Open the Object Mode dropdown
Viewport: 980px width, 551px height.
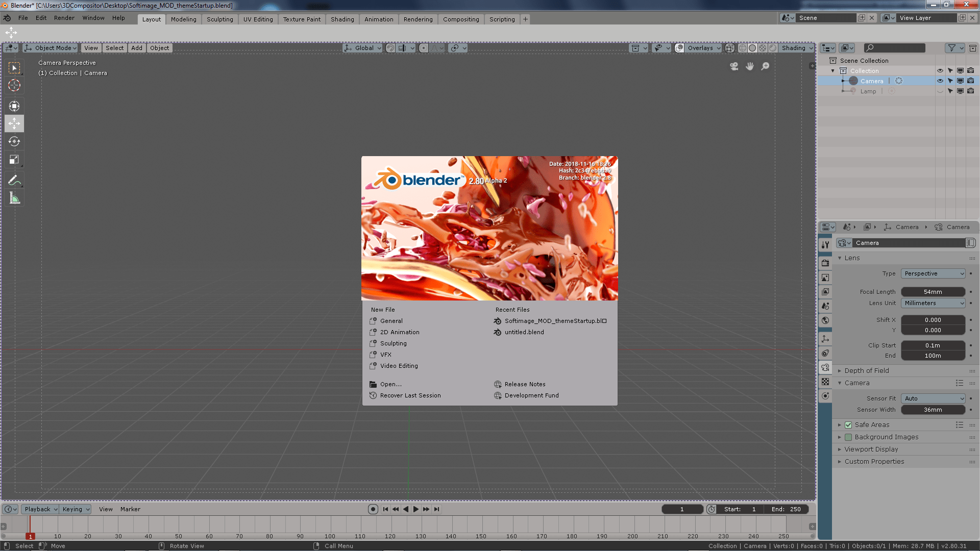[x=50, y=48]
